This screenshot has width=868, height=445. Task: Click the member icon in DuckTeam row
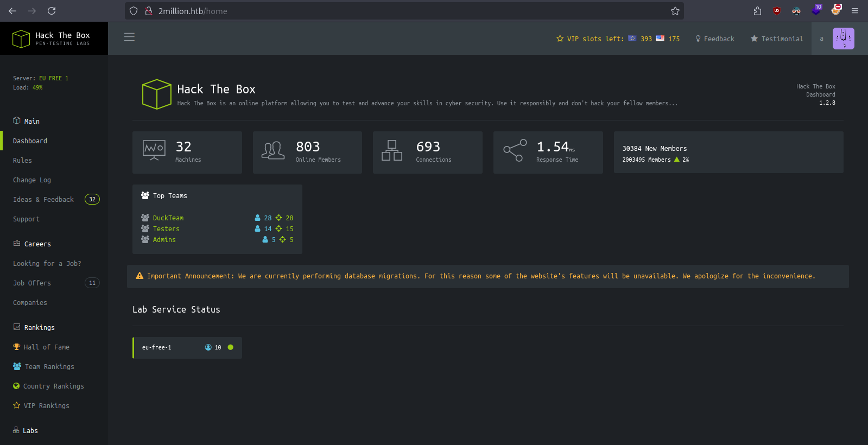pos(257,218)
